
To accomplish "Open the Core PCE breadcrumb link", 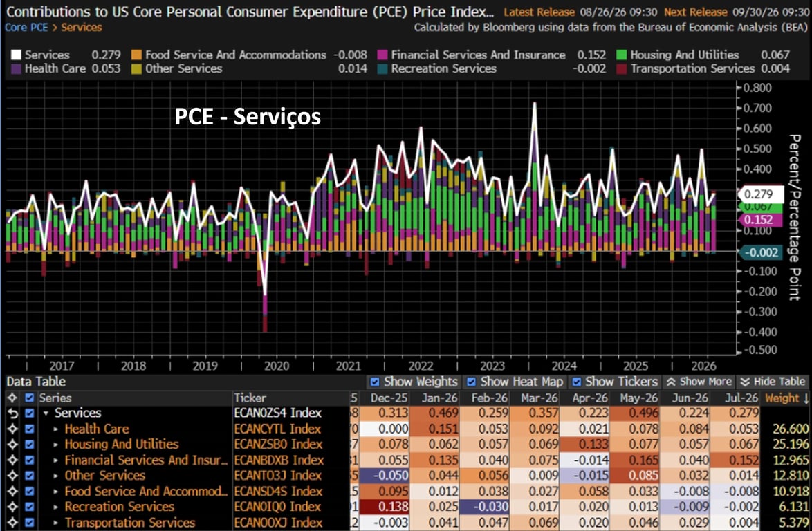I will (26, 28).
